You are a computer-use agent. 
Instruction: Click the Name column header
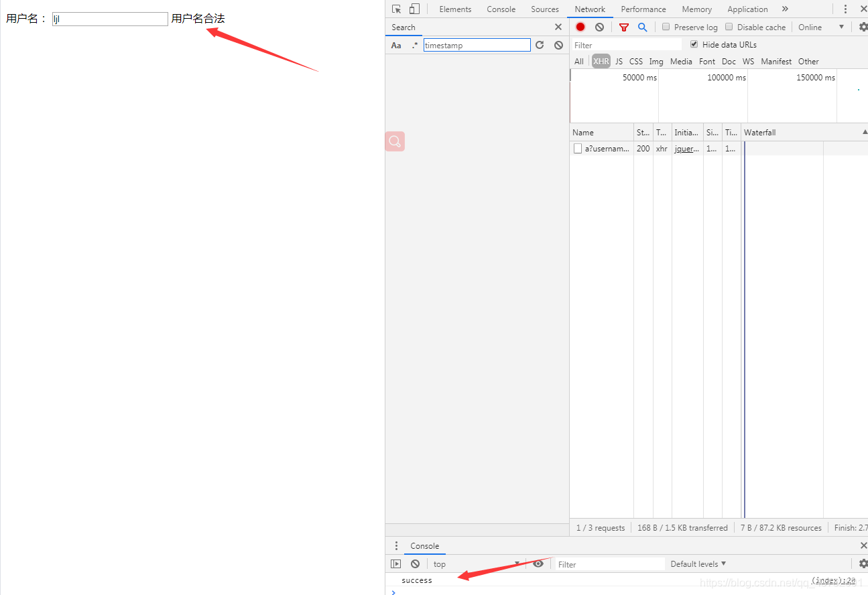601,133
